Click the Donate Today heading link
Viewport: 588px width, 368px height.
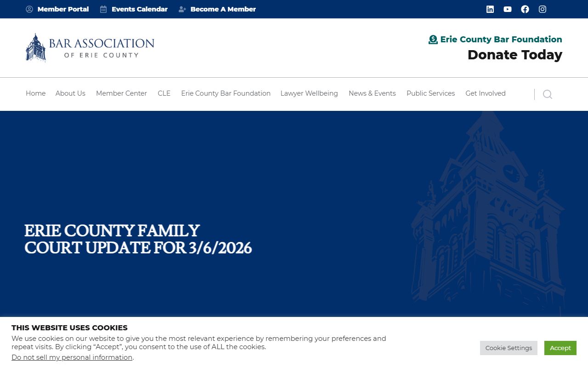(x=514, y=55)
